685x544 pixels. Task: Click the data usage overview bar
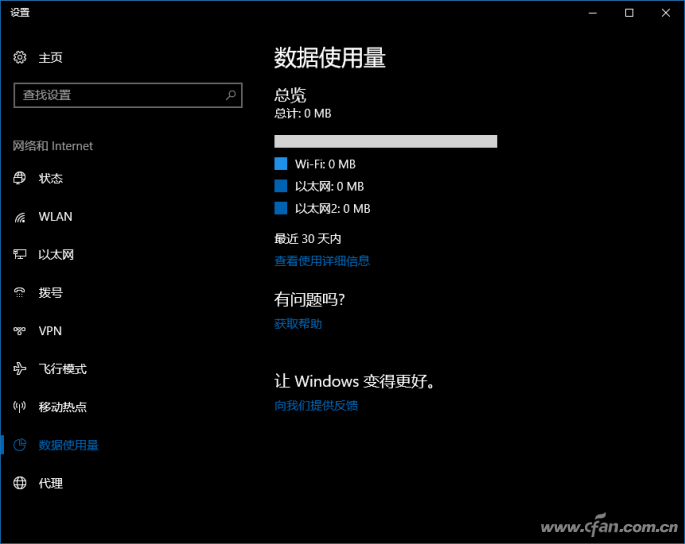[385, 141]
